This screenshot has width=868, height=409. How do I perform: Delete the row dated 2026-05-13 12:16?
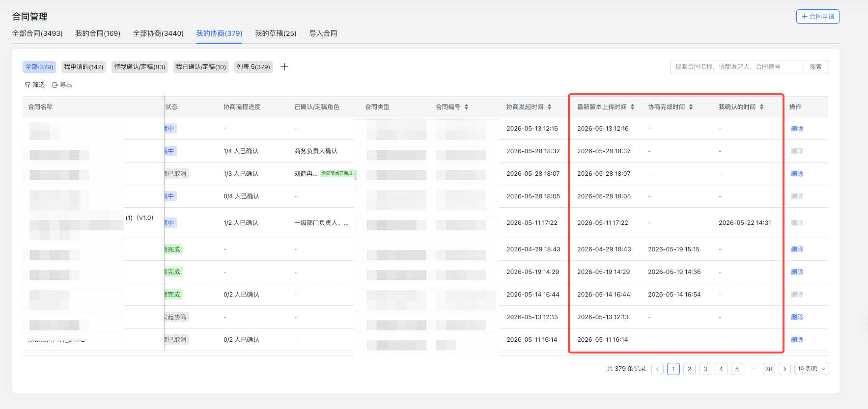[797, 129]
